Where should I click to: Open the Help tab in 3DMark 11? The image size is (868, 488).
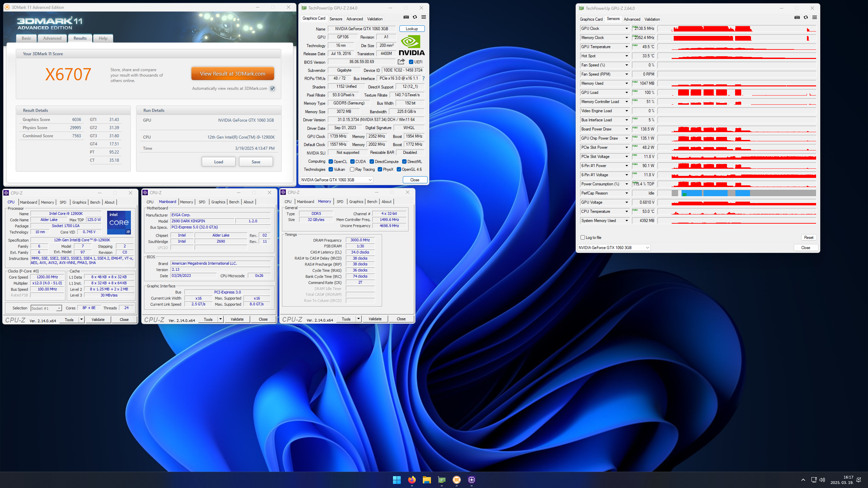(103, 38)
